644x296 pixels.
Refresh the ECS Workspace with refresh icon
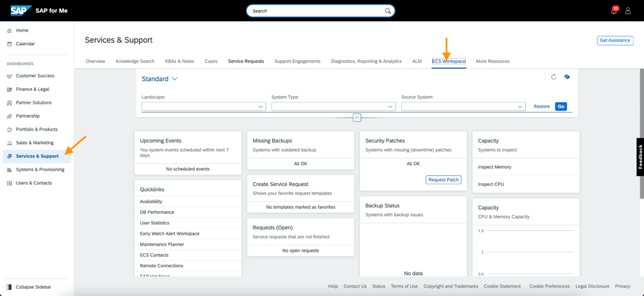pos(553,77)
